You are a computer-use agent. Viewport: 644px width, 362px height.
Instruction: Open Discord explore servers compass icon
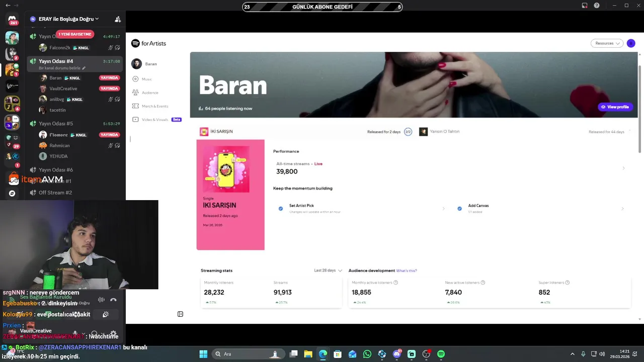pos(12,193)
